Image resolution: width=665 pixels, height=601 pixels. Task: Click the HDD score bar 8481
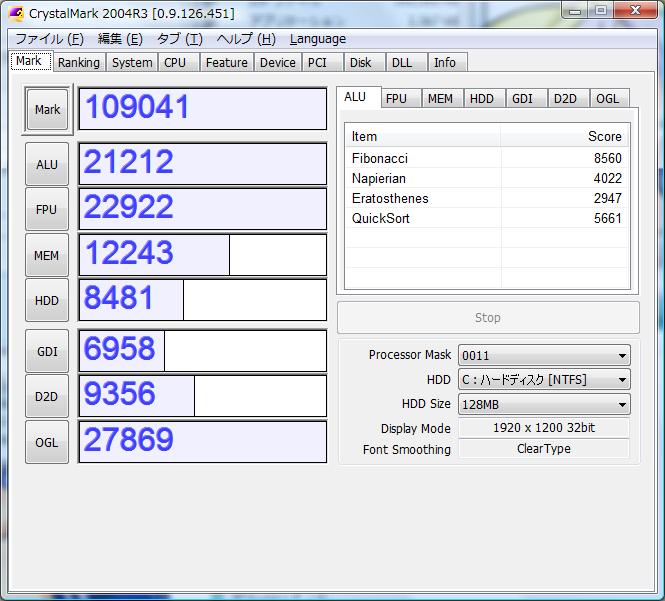[x=203, y=300]
